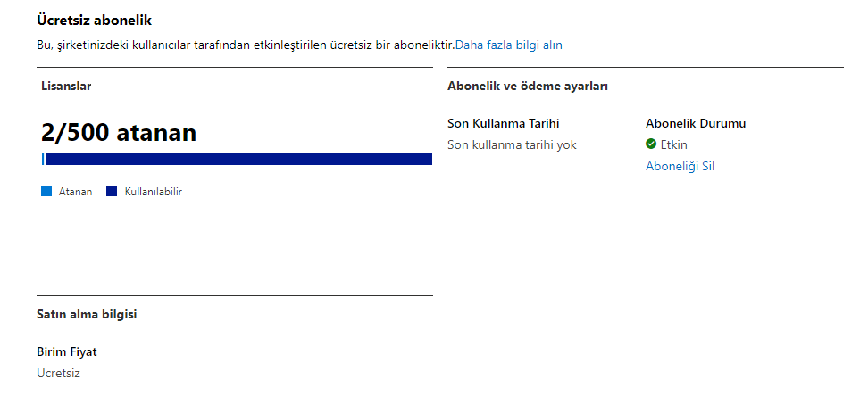Open the 'Daha fazla bilgi alın' link

pos(509,45)
